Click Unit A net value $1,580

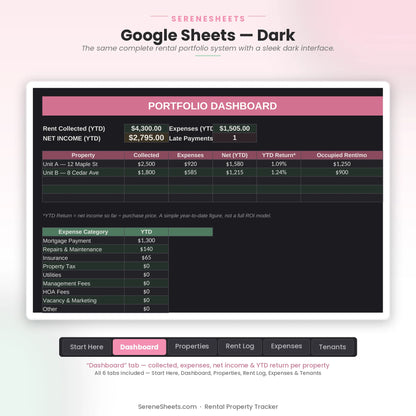tap(235, 164)
